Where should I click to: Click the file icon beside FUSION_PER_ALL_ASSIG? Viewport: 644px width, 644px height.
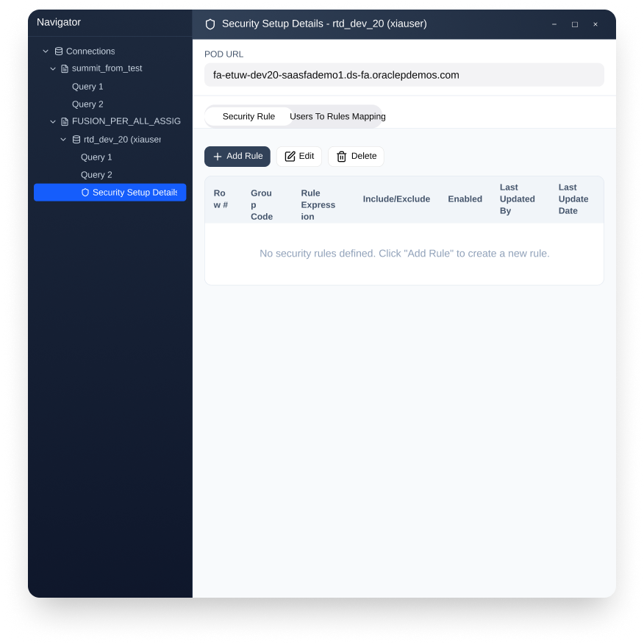click(x=65, y=121)
